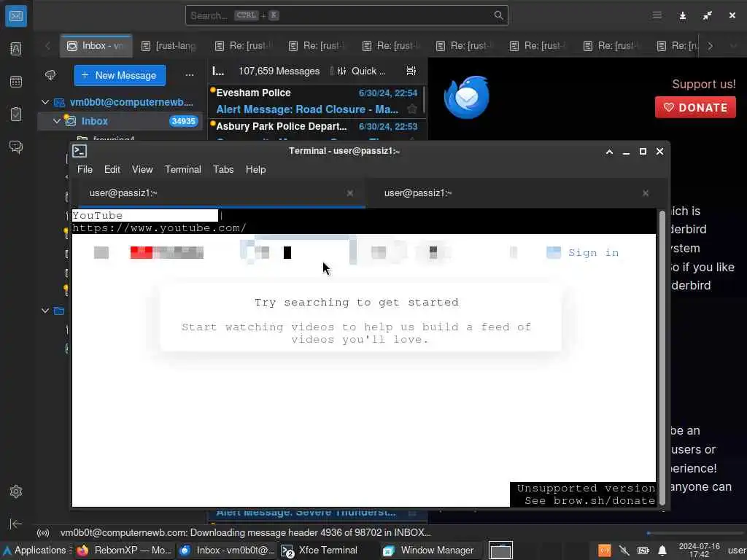Screen dimensions: 747x560
Task: Click Sign in link
Action: (x=593, y=252)
